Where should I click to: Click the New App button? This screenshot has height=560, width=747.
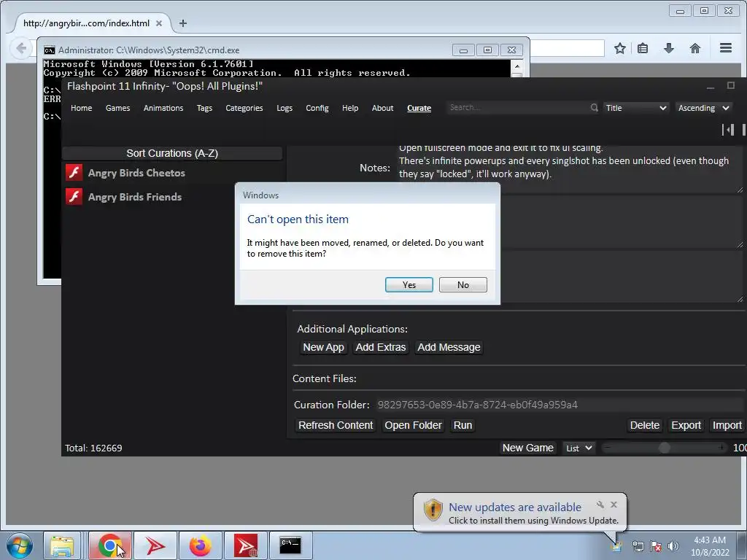[x=323, y=347]
